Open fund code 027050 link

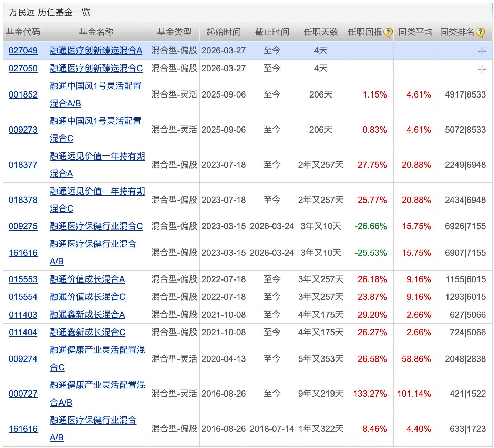click(x=23, y=68)
